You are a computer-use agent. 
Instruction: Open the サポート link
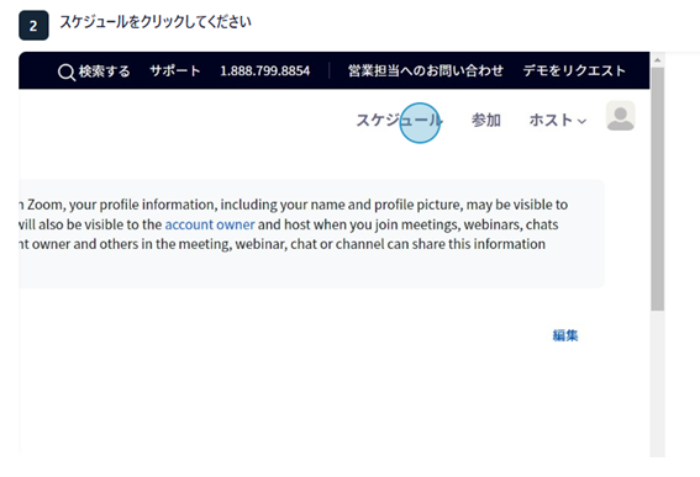click(x=175, y=71)
